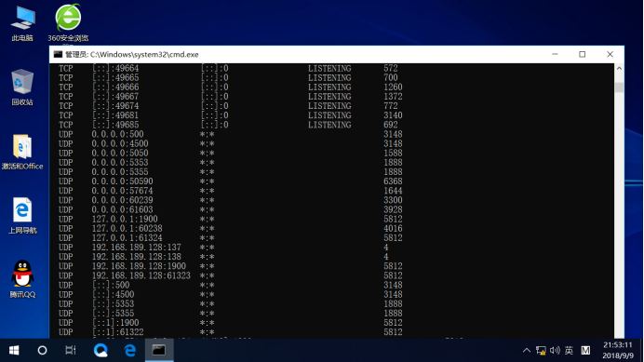Open the network status tray icon

coord(541,351)
